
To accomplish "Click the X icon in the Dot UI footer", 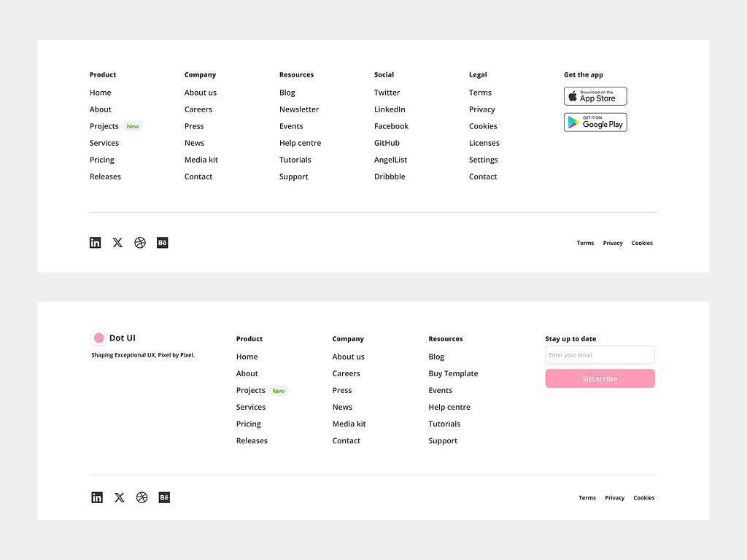I will tap(120, 497).
